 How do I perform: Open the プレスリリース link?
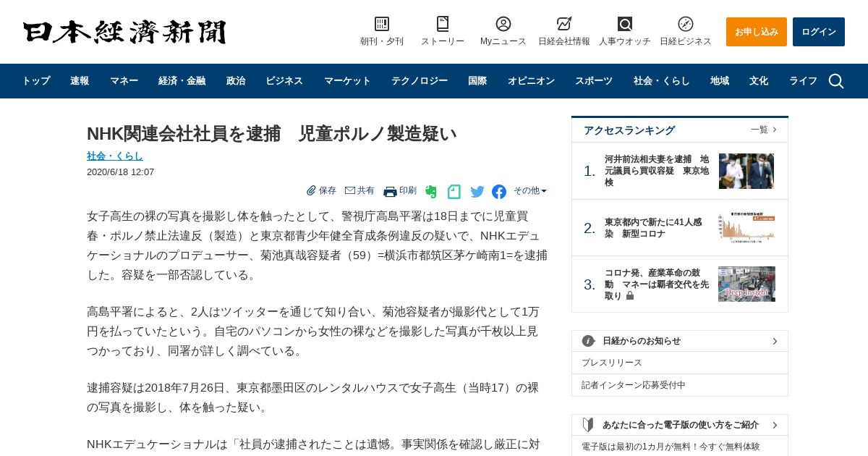point(612,363)
